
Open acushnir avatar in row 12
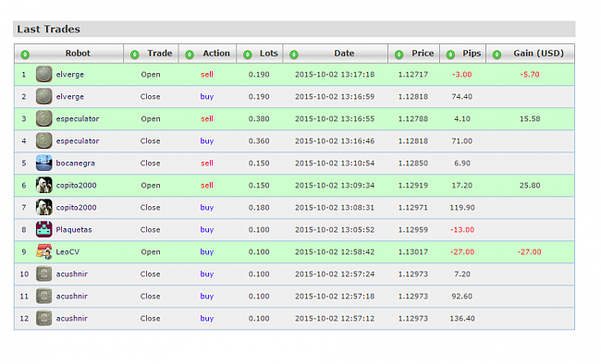(43, 319)
